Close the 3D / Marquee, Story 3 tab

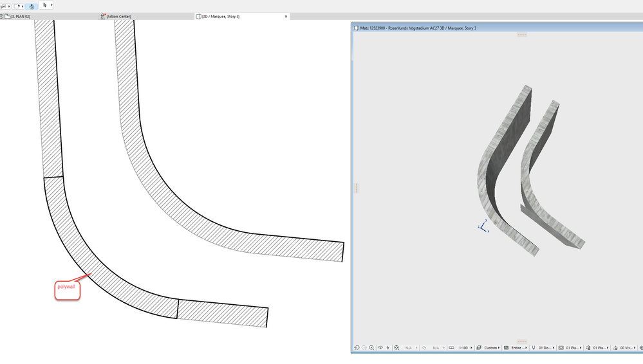click(x=286, y=16)
